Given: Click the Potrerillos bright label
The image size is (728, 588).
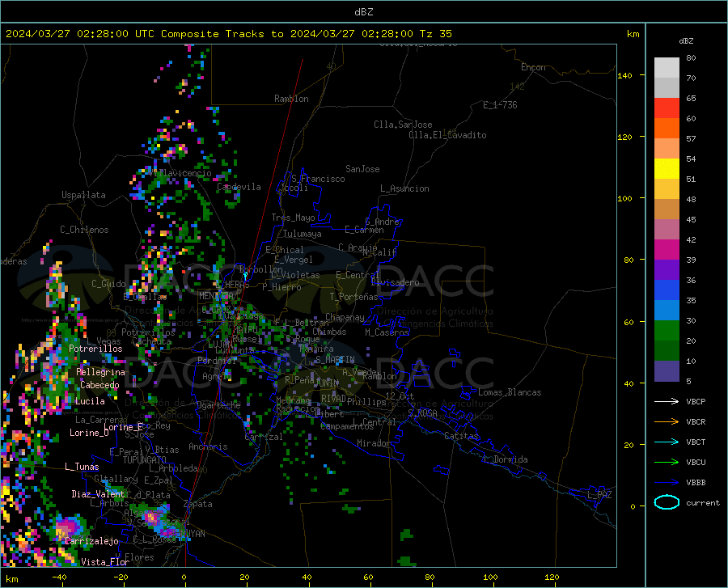Looking at the screenshot, I should [x=95, y=349].
